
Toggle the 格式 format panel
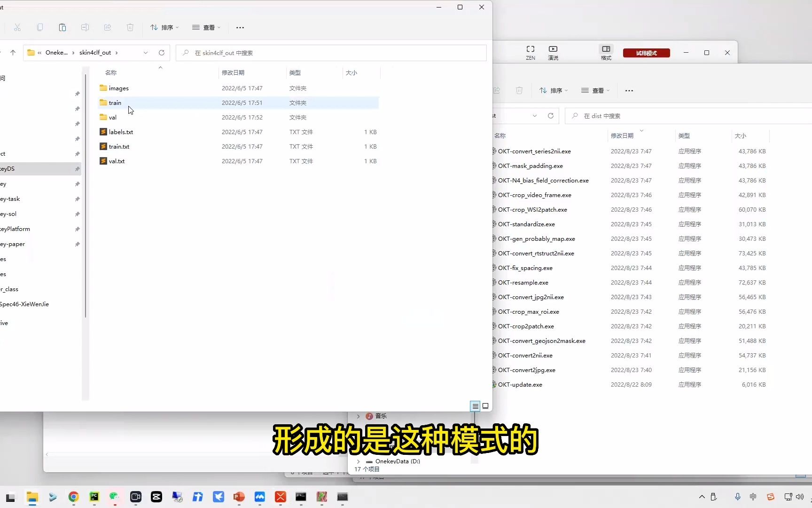(x=606, y=52)
